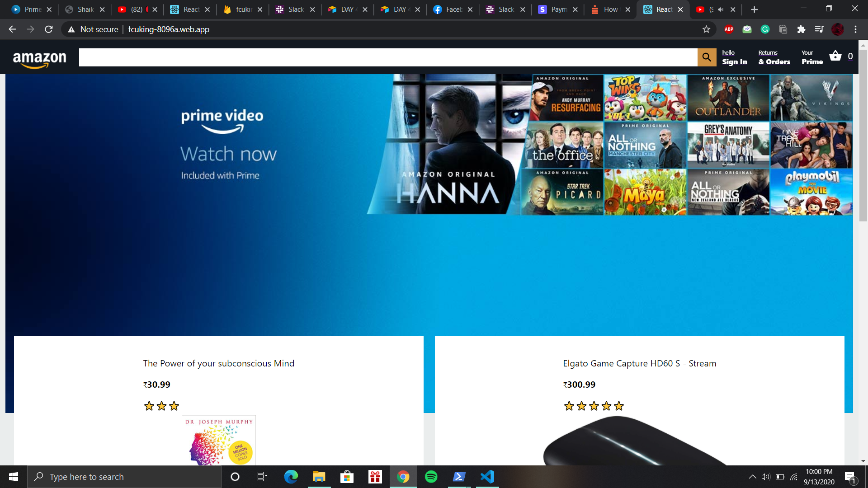Click the Chrome profile avatar
This screenshot has height=488, width=868.
point(837,29)
